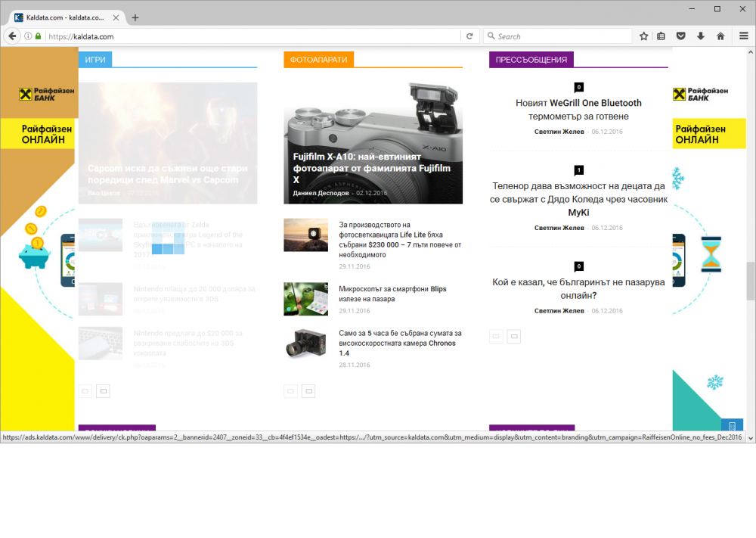Open the Fujifilm X-A10 featured article
756x538 pixels.
[373, 143]
